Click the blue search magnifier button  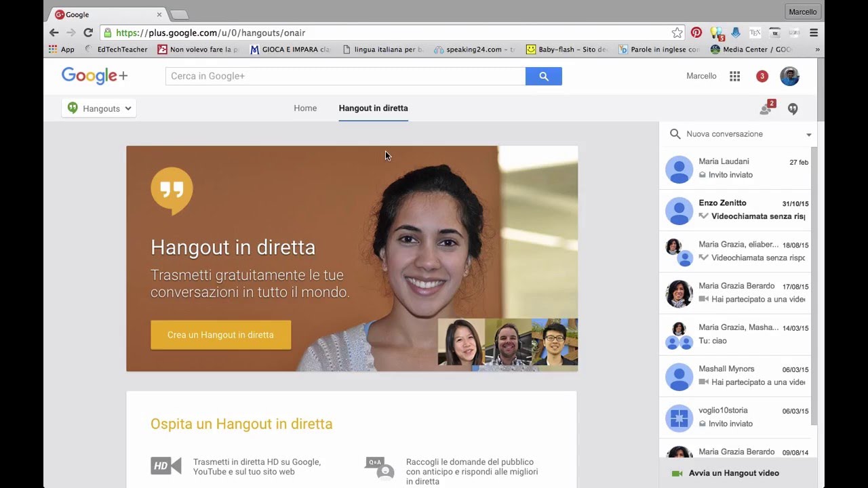(x=543, y=77)
